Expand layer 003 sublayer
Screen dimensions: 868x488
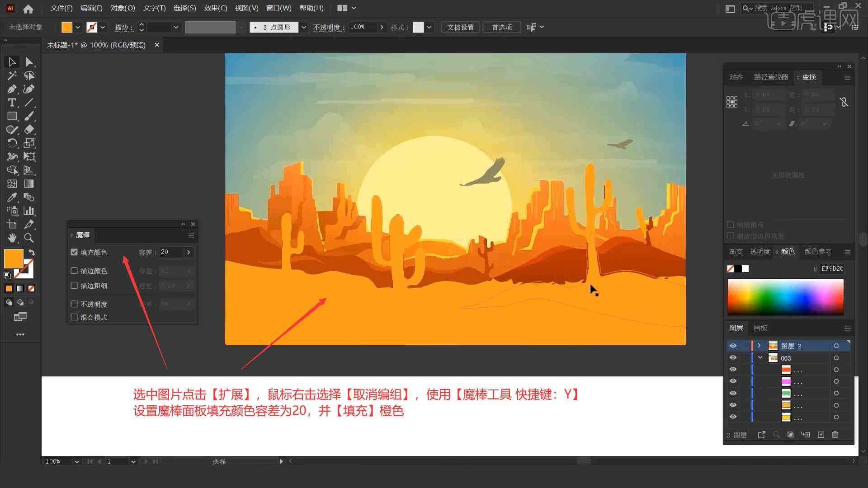[761, 358]
